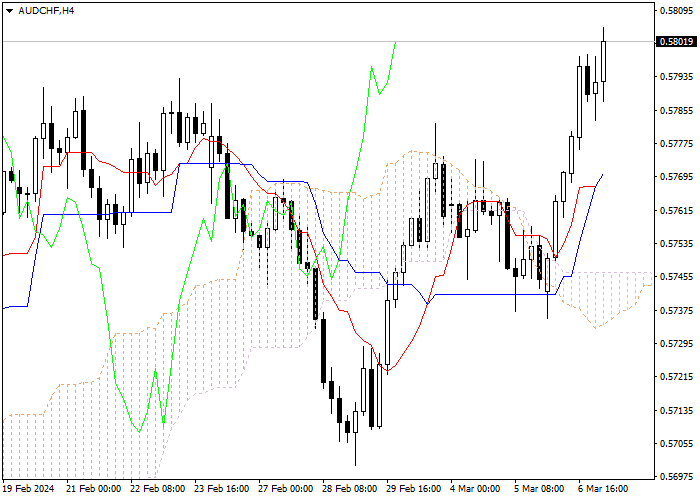Click the 0.57615 price axis label
The height and width of the screenshot is (500, 700).
click(677, 210)
